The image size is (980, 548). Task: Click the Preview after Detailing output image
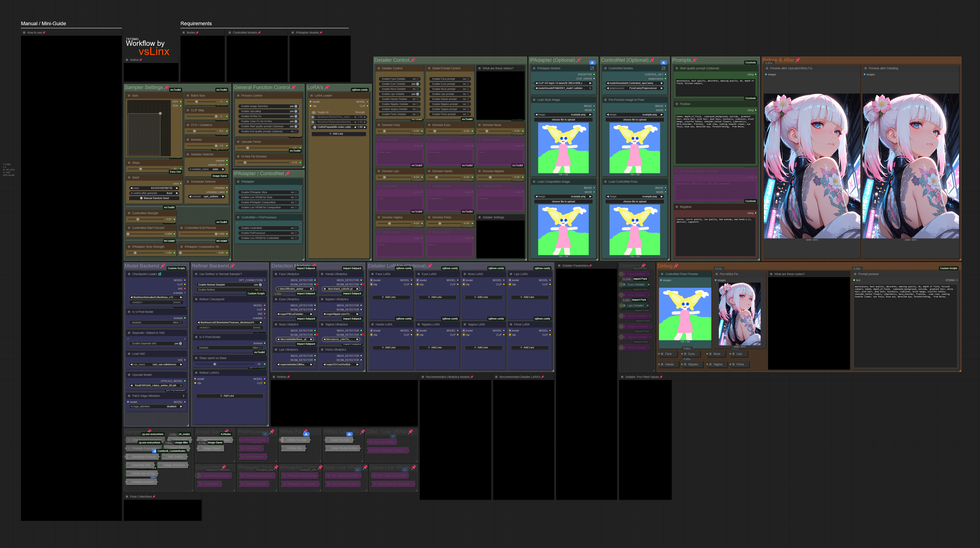pos(910,166)
